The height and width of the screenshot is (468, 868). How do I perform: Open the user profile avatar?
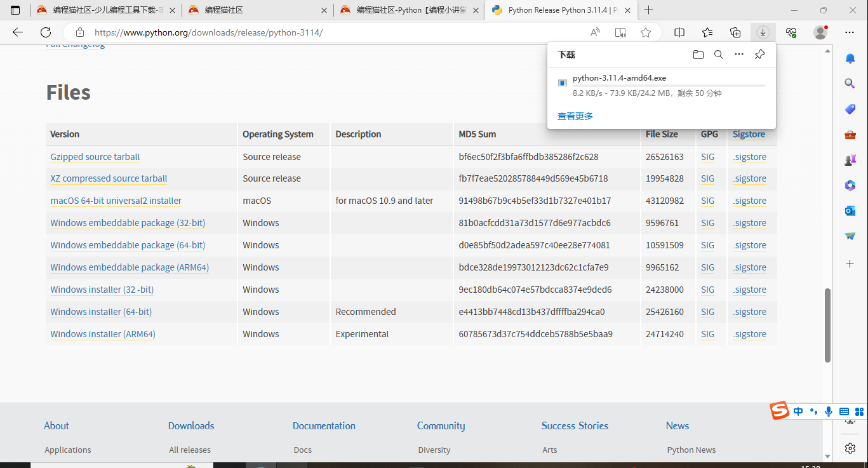pos(820,32)
